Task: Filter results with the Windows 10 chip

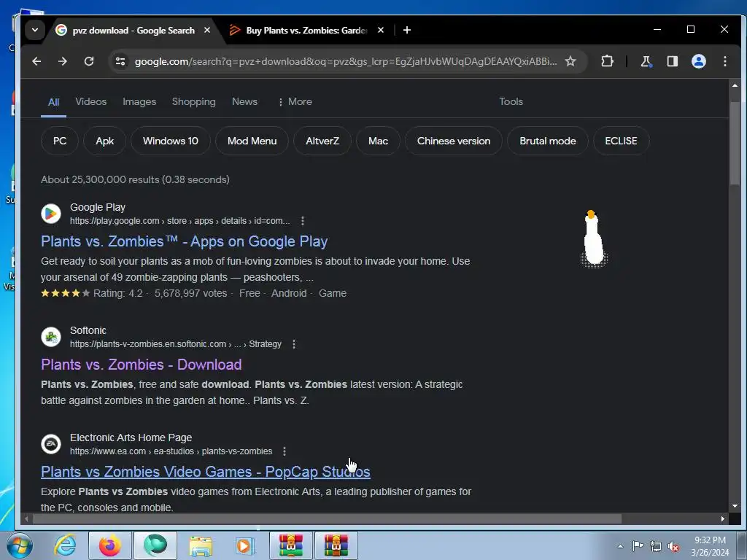Action: pos(171,141)
